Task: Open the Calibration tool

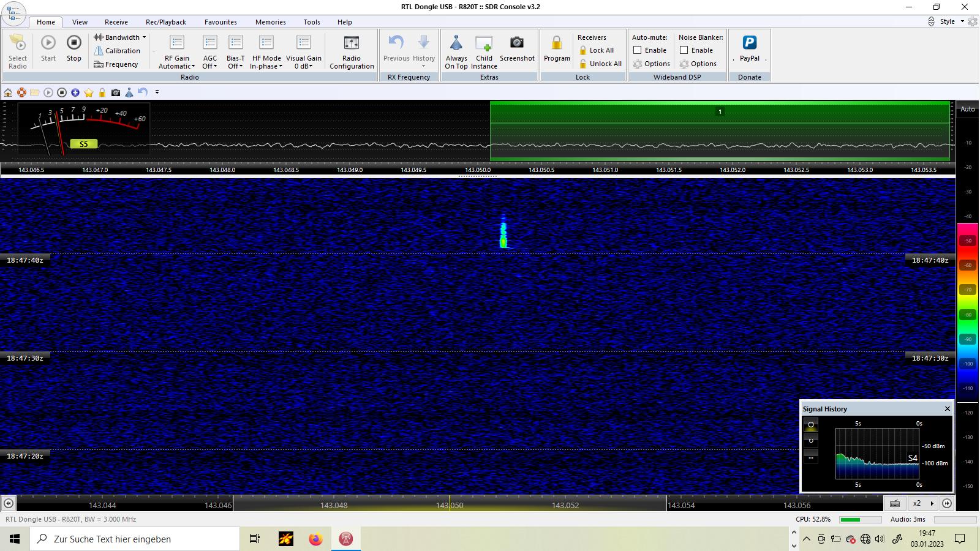Action: point(117,51)
